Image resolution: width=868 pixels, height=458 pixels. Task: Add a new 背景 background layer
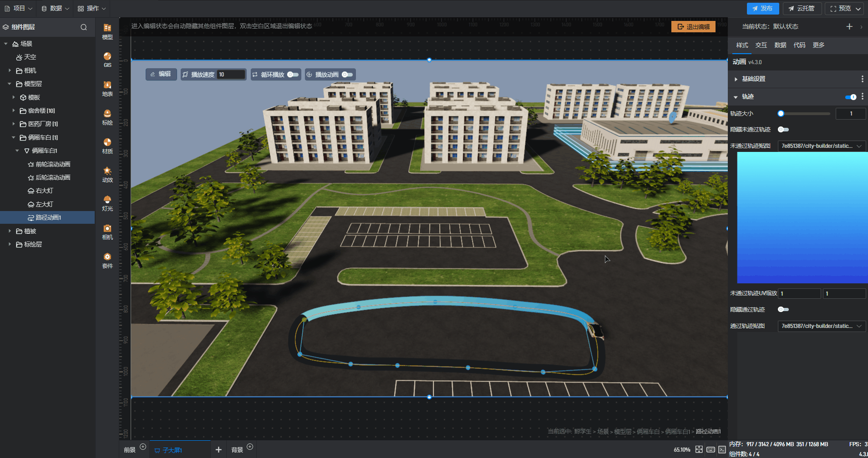pyautogui.click(x=250, y=447)
